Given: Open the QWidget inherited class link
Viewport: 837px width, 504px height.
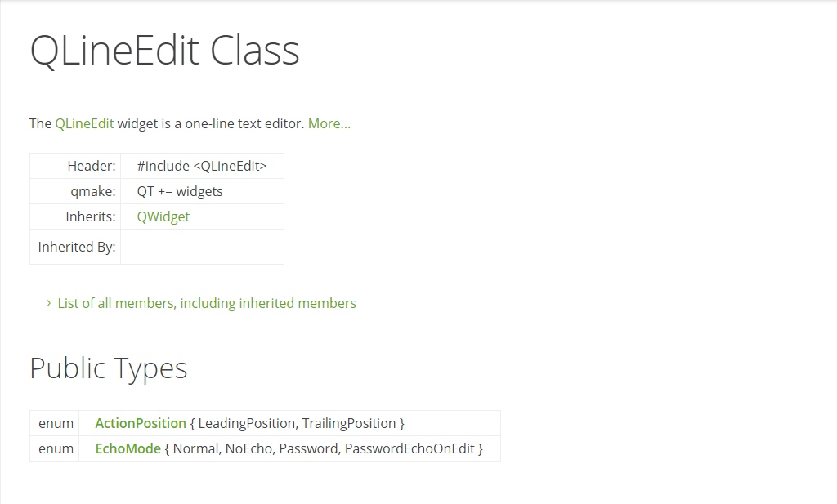Looking at the screenshot, I should point(163,217).
